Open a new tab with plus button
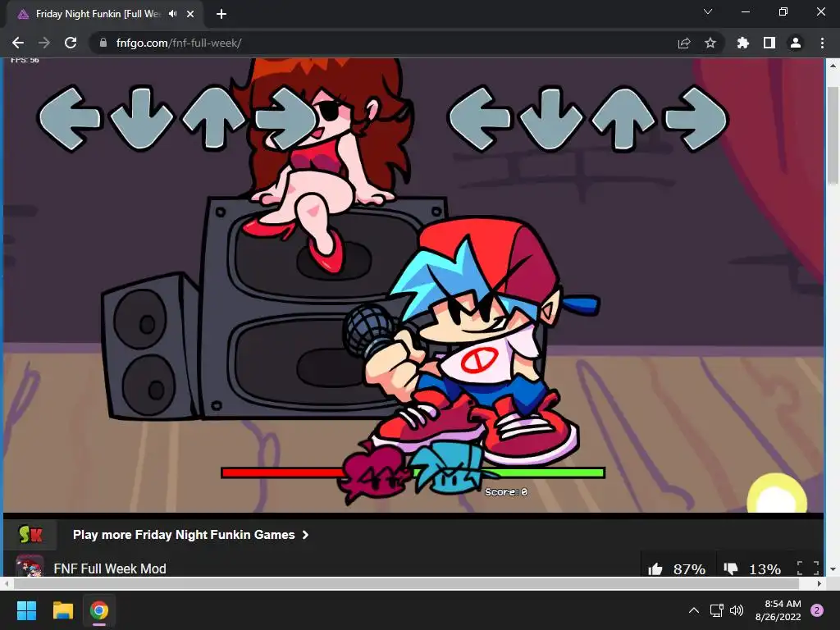Screen dimensions: 840x630 pyautogui.click(x=221, y=14)
